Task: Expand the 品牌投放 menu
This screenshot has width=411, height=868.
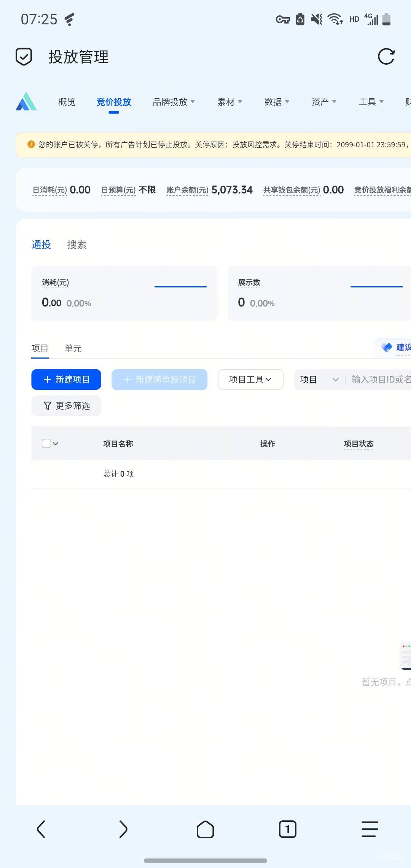Action: tap(174, 102)
